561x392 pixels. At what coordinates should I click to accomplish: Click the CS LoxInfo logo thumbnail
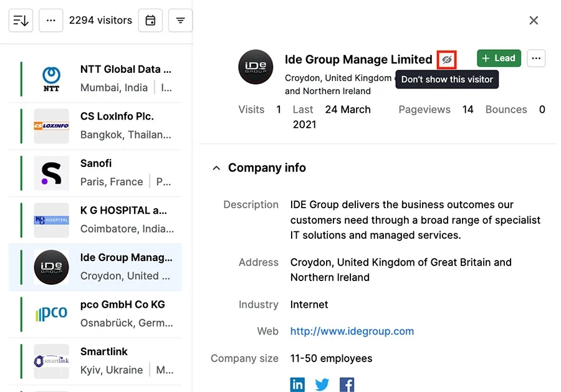51,126
